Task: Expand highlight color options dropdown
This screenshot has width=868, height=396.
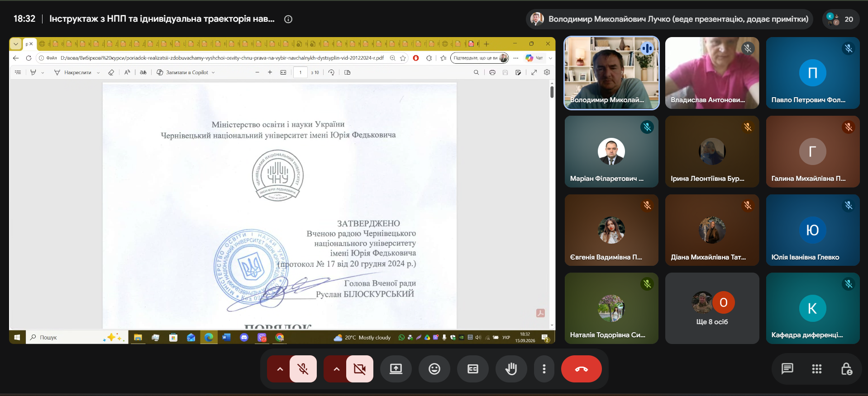Action: point(43,72)
